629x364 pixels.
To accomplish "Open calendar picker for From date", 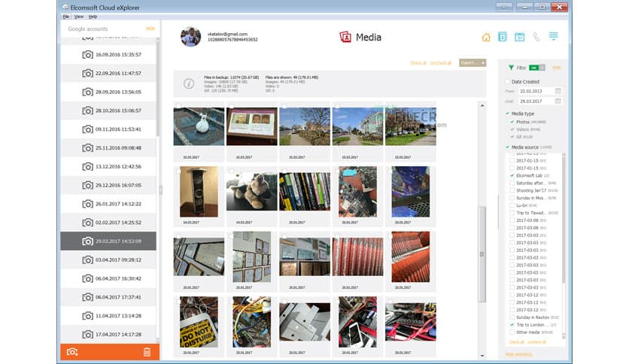I will pos(558,91).
